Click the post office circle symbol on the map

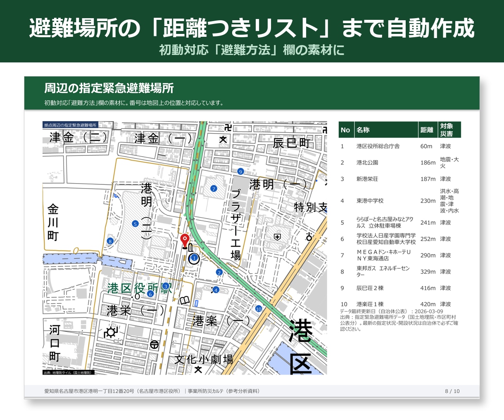click(155, 344)
